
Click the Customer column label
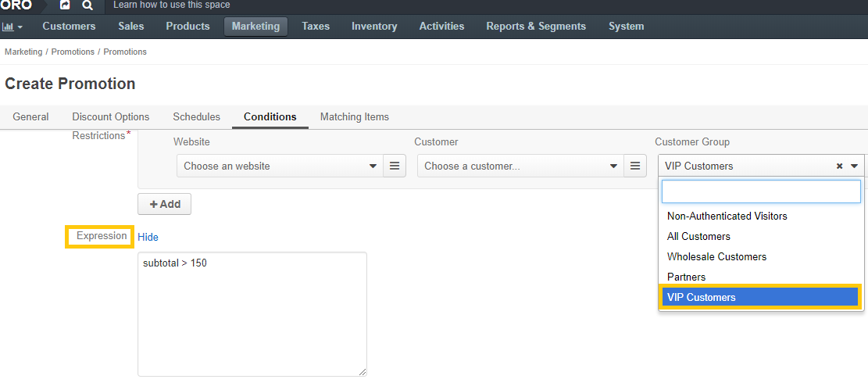point(436,141)
